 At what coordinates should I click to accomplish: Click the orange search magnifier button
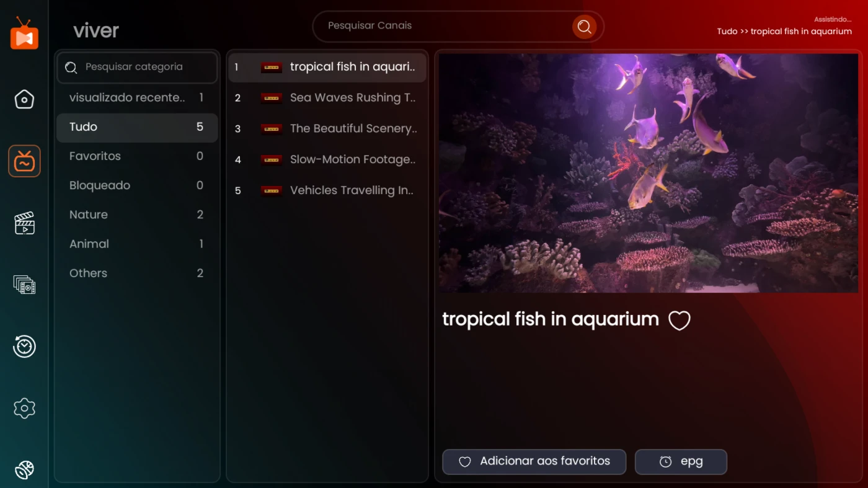[584, 26]
